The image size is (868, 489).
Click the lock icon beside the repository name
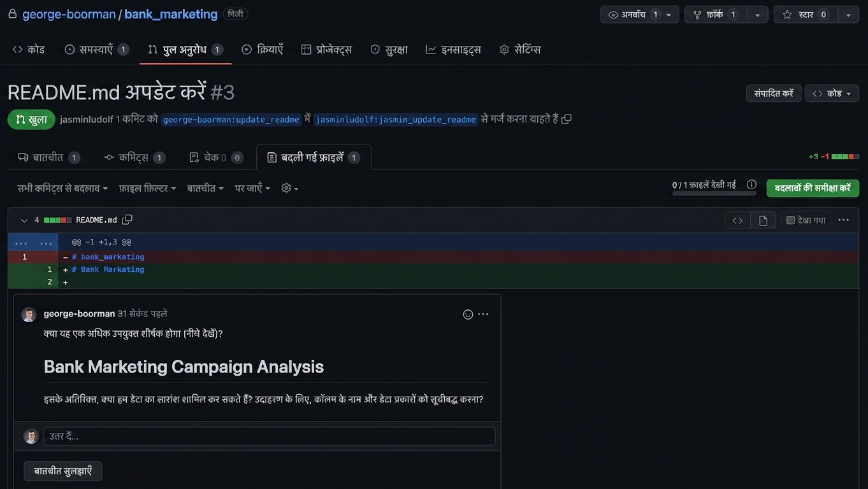12,14
